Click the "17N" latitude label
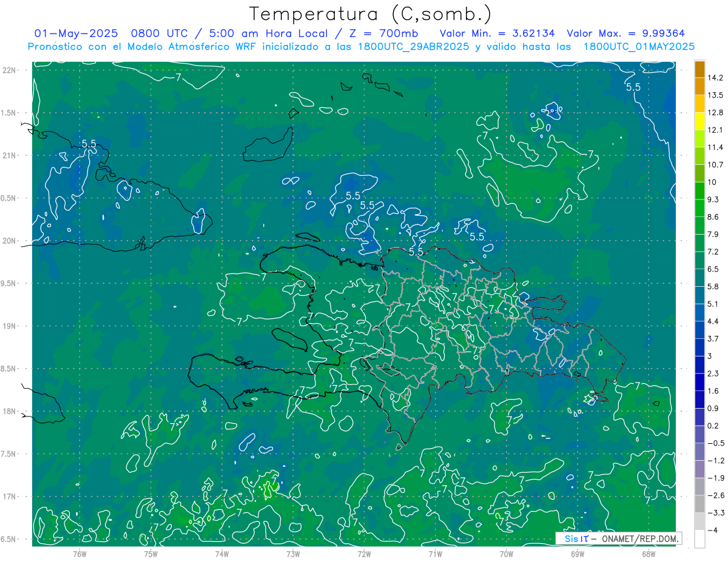The width and height of the screenshot is (728, 562). [10, 497]
